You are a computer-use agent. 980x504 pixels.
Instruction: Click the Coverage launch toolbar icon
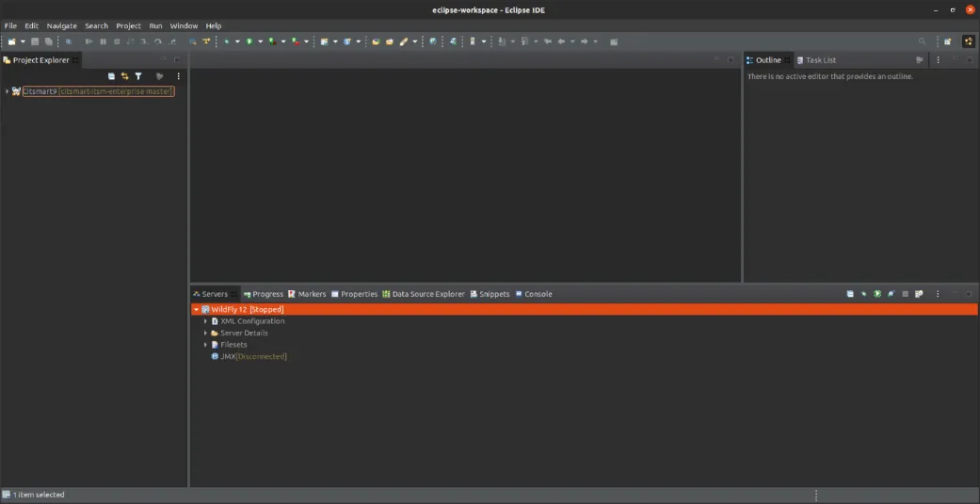272,41
